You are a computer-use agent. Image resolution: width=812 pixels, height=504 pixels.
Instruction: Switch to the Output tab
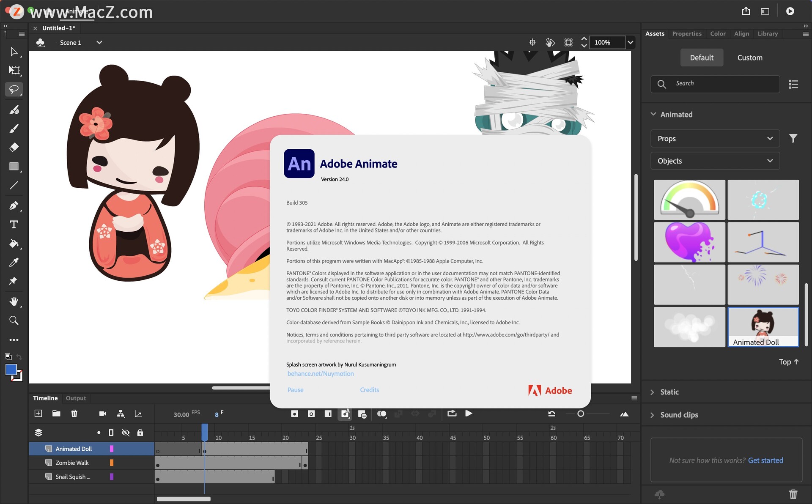pos(76,398)
